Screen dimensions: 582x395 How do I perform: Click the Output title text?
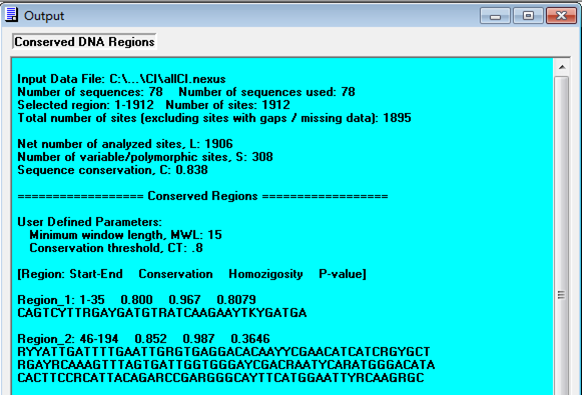pyautogui.click(x=44, y=16)
